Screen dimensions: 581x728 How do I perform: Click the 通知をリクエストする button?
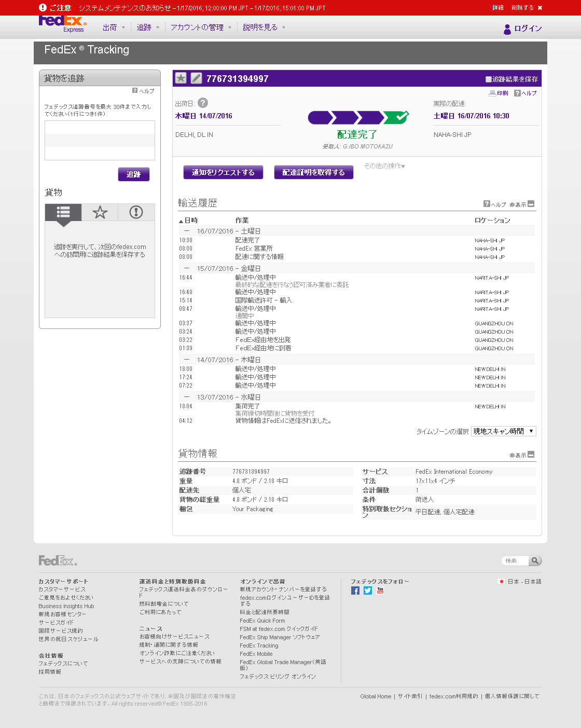pyautogui.click(x=223, y=172)
